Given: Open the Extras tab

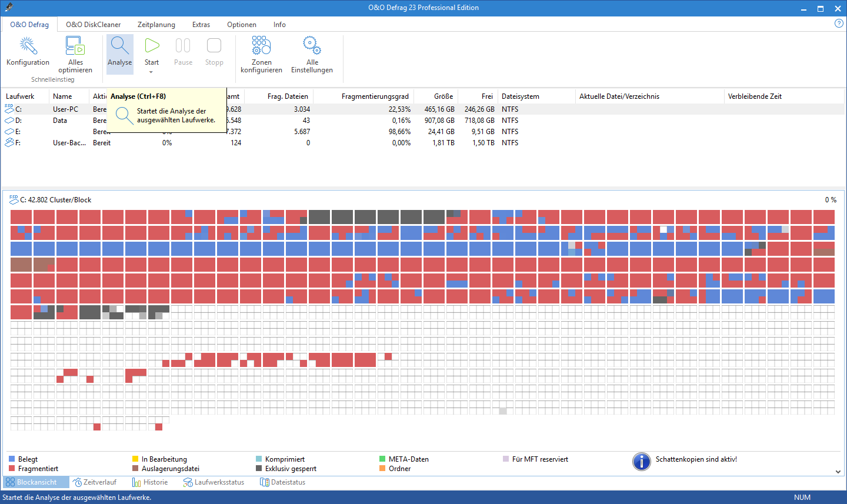Looking at the screenshot, I should pos(201,25).
